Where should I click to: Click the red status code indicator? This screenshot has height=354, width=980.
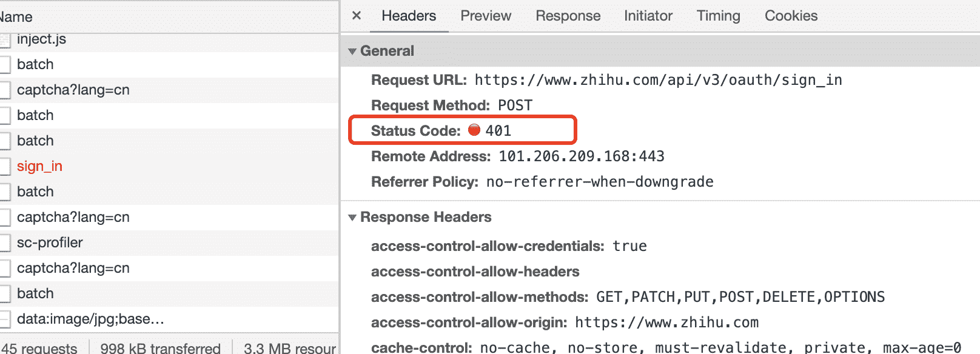474,130
